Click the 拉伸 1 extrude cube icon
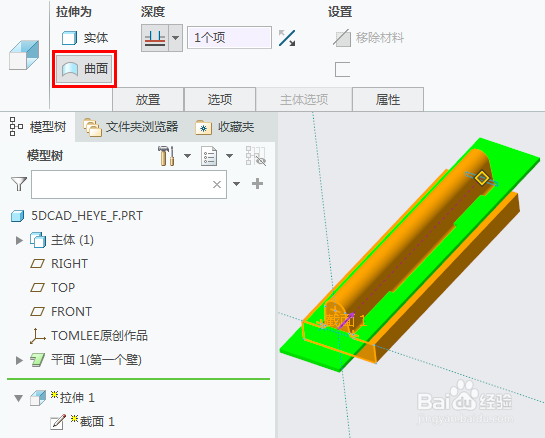 pos(38,398)
